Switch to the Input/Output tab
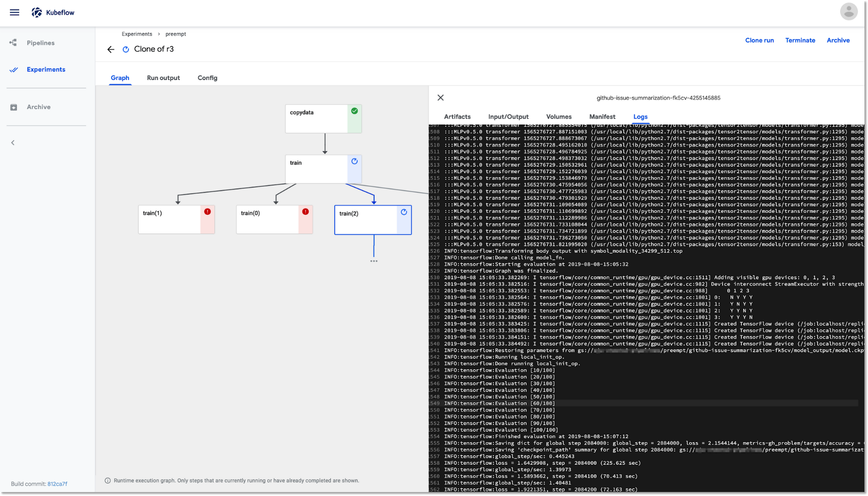Viewport: 868px width, 496px height. [509, 117]
